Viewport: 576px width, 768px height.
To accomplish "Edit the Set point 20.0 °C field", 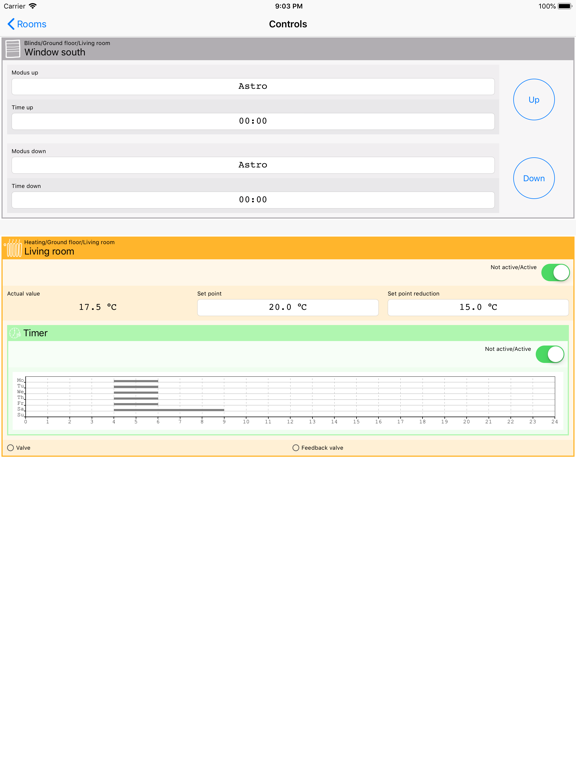I will [x=288, y=307].
